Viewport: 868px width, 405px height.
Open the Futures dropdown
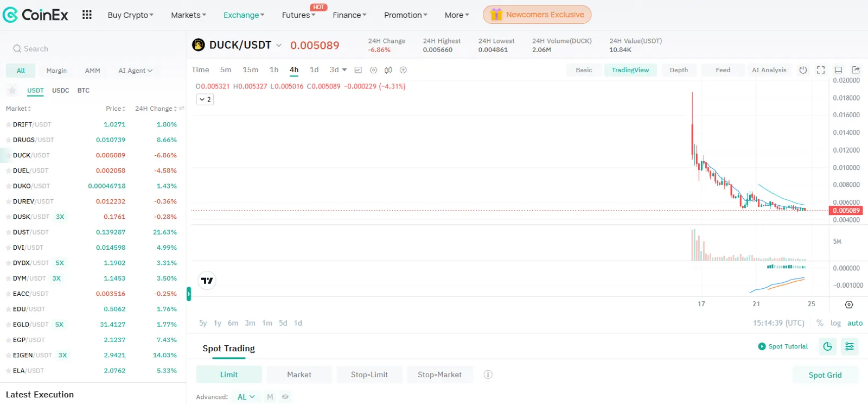pyautogui.click(x=298, y=15)
